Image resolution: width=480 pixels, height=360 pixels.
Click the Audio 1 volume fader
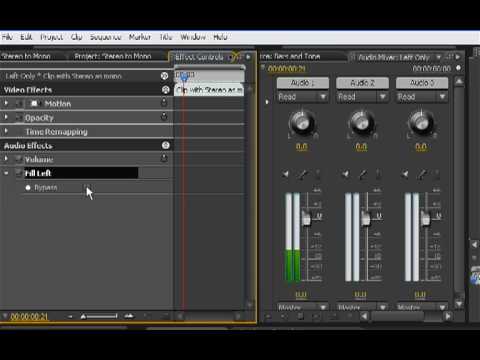coord(306,218)
